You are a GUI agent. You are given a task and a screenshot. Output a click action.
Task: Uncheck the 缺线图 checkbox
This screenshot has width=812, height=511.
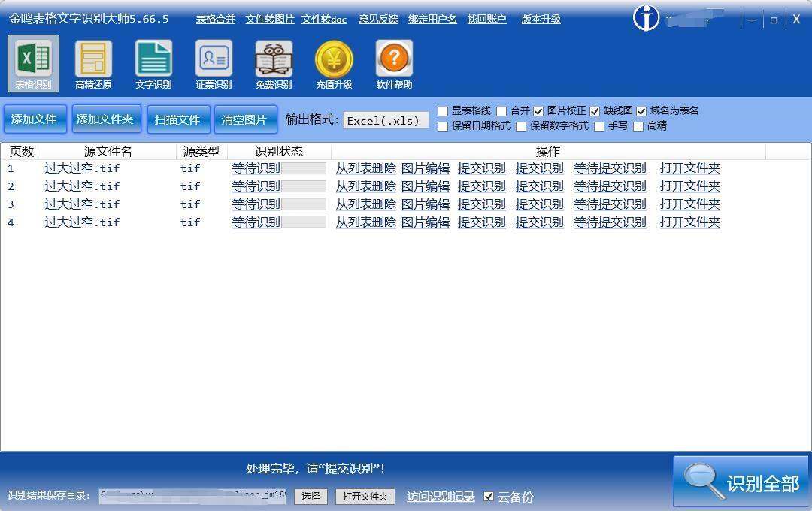click(595, 111)
